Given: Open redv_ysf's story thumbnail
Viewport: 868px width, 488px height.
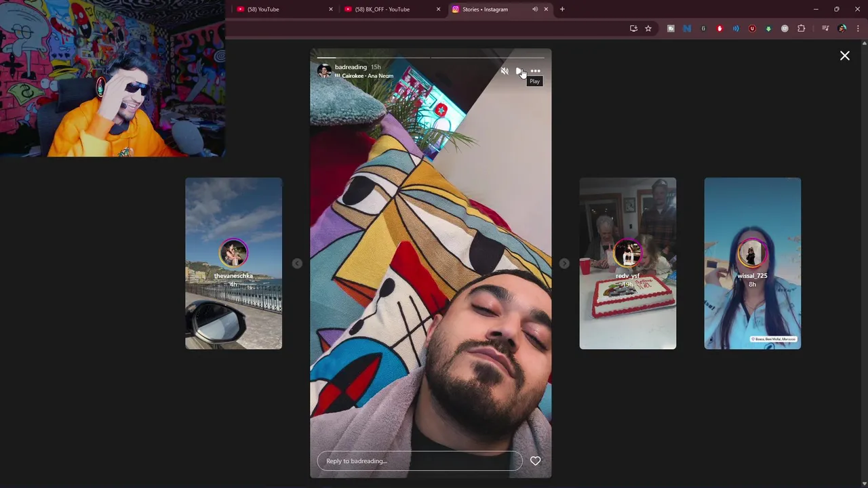Looking at the screenshot, I should (x=628, y=264).
